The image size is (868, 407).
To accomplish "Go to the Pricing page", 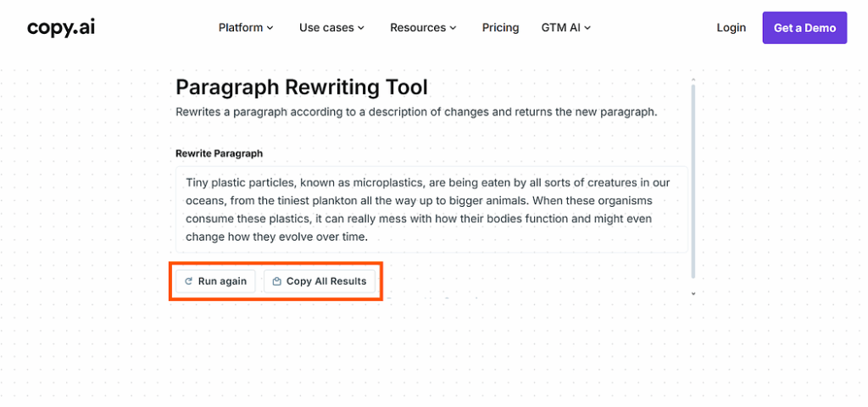I will pyautogui.click(x=500, y=28).
